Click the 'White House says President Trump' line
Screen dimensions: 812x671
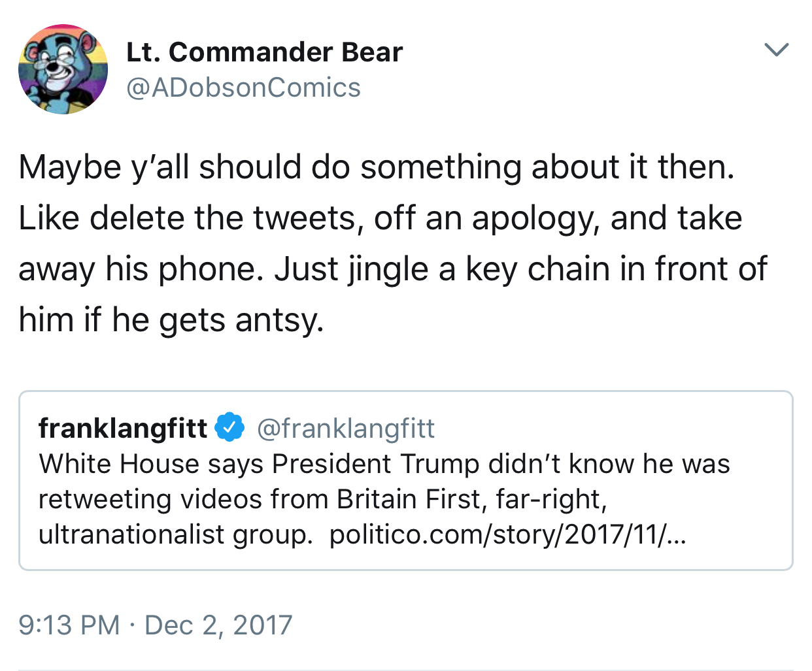pyautogui.click(x=384, y=464)
